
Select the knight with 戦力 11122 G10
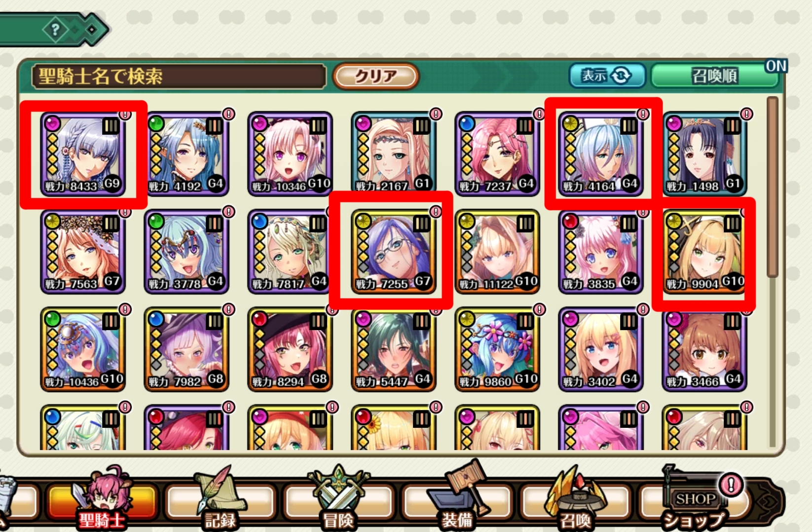[497, 252]
